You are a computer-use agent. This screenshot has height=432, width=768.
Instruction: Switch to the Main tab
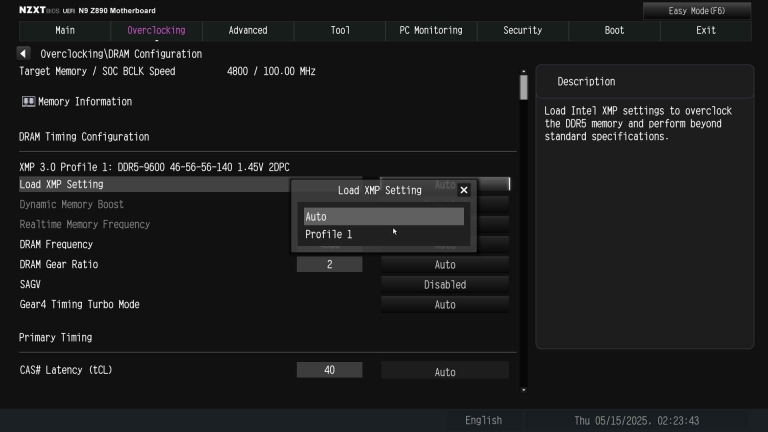65,30
